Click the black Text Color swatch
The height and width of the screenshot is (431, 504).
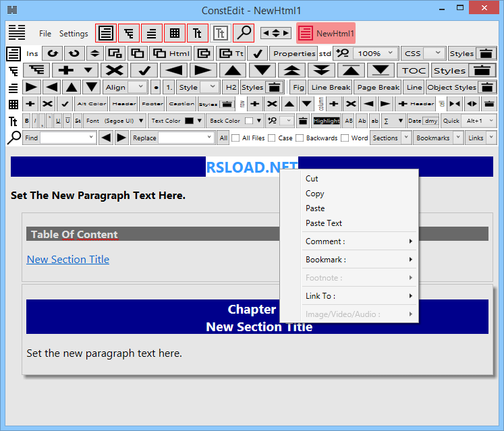click(x=190, y=121)
